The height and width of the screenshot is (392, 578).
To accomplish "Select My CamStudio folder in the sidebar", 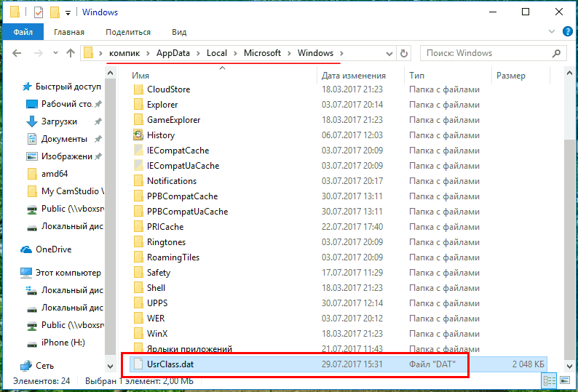I will [66, 191].
